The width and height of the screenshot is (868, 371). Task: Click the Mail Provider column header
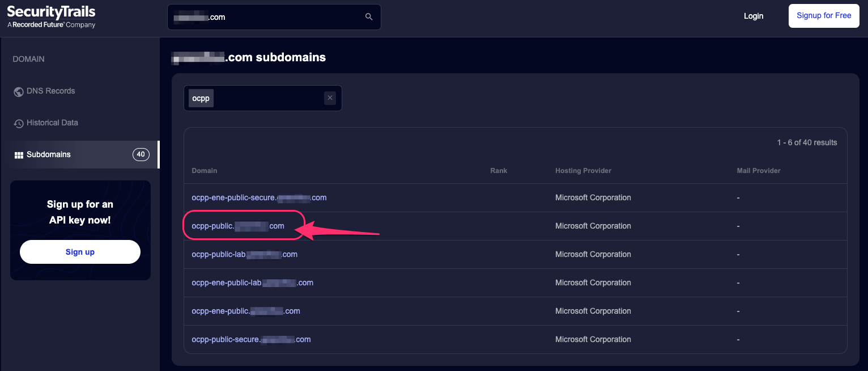click(x=759, y=171)
